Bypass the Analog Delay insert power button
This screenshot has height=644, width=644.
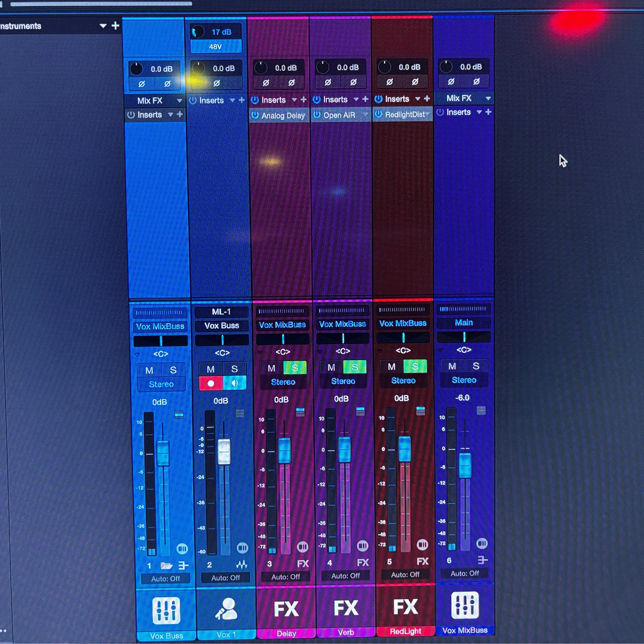pos(255,115)
